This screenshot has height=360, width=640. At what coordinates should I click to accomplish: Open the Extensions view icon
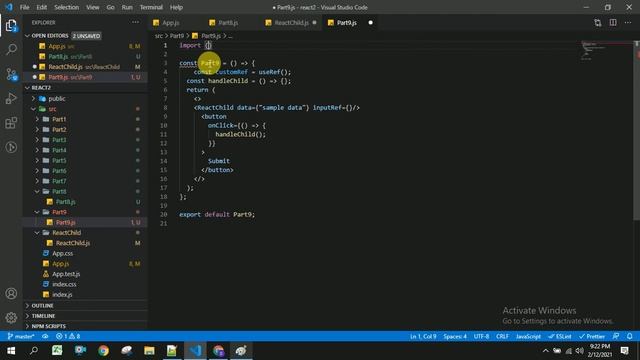point(11,123)
